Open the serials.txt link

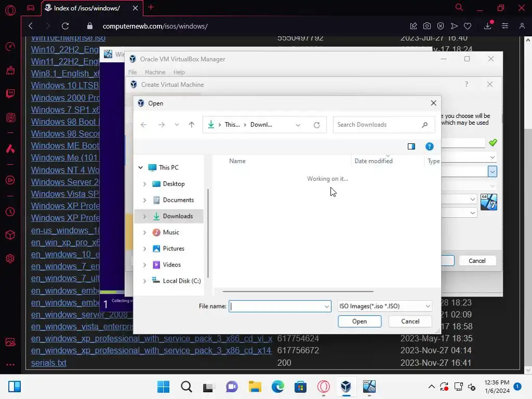coord(48,363)
